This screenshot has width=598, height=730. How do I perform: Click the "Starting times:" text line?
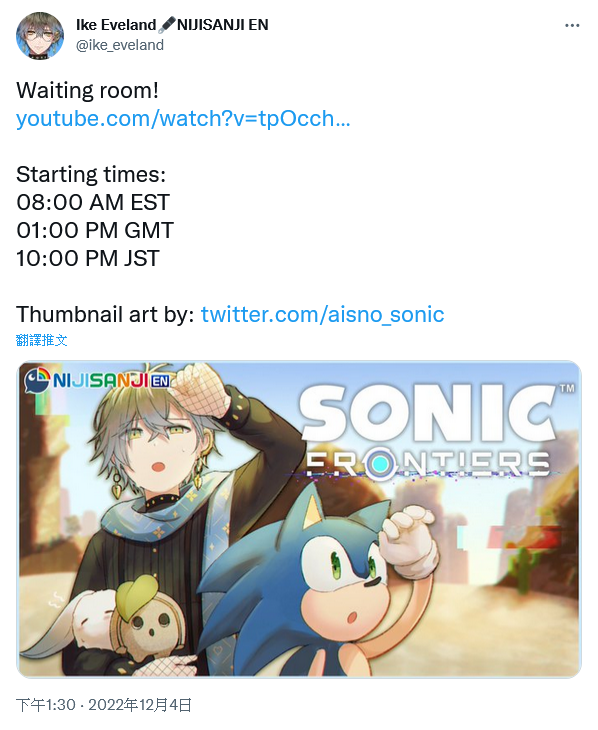click(x=91, y=175)
